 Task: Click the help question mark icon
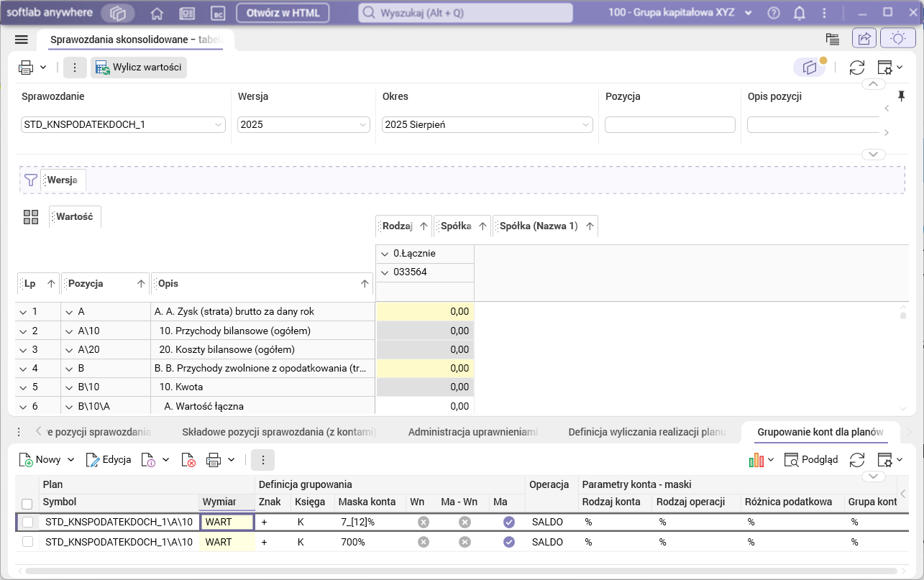(774, 13)
